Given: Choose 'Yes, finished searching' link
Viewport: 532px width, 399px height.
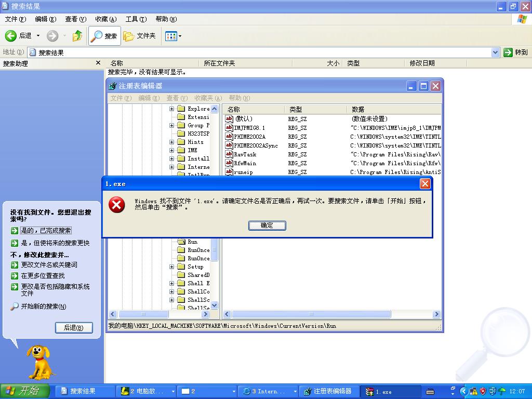Looking at the screenshot, I should [x=46, y=230].
